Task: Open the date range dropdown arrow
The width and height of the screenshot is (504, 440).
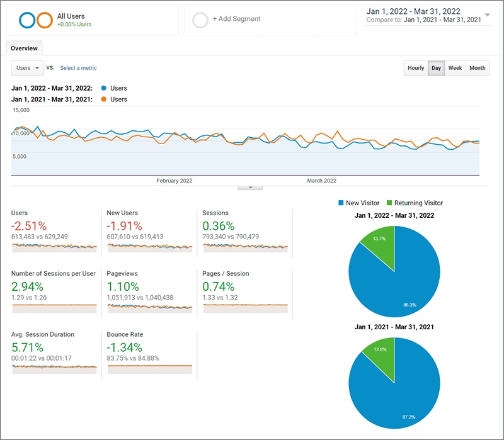Action: point(488,15)
